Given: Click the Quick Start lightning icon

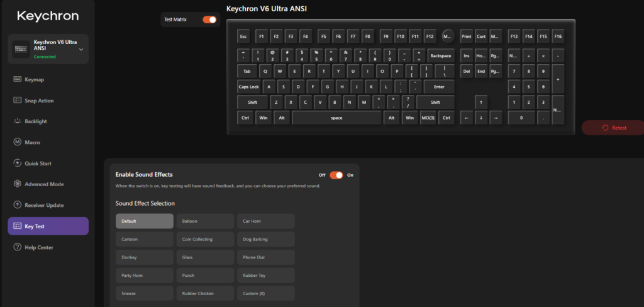Looking at the screenshot, I should click(x=17, y=163).
